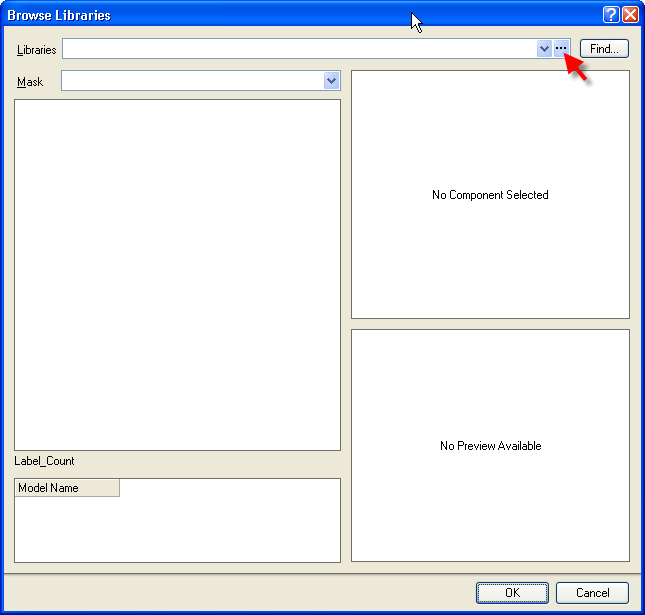Click inside the Mask text field
Screen dimensions: 645x615
[192, 81]
